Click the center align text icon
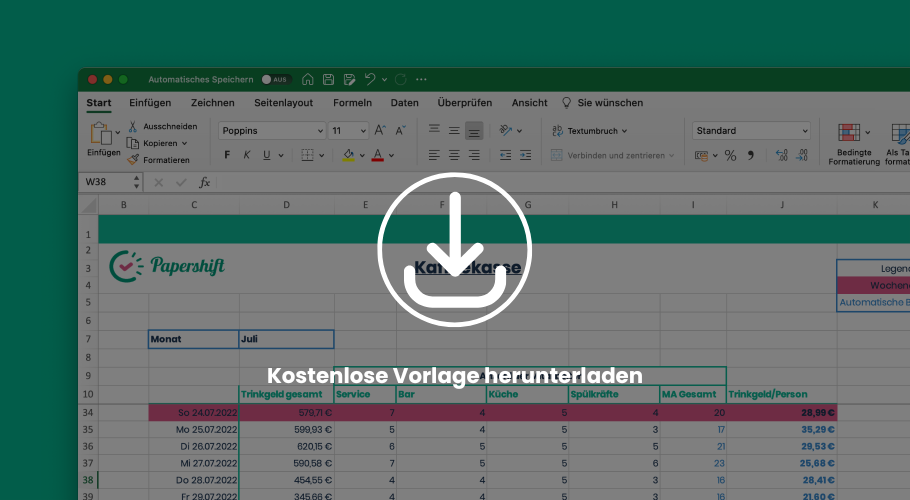Viewport: 910px width, 500px height. click(x=454, y=155)
